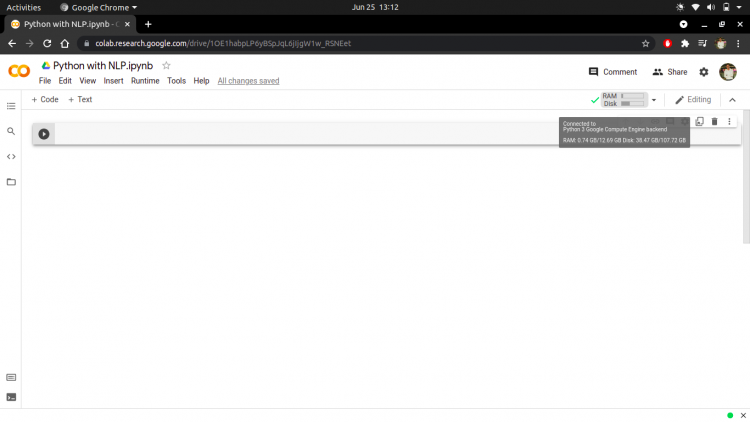Open the Chrome profile avatar

point(721,44)
